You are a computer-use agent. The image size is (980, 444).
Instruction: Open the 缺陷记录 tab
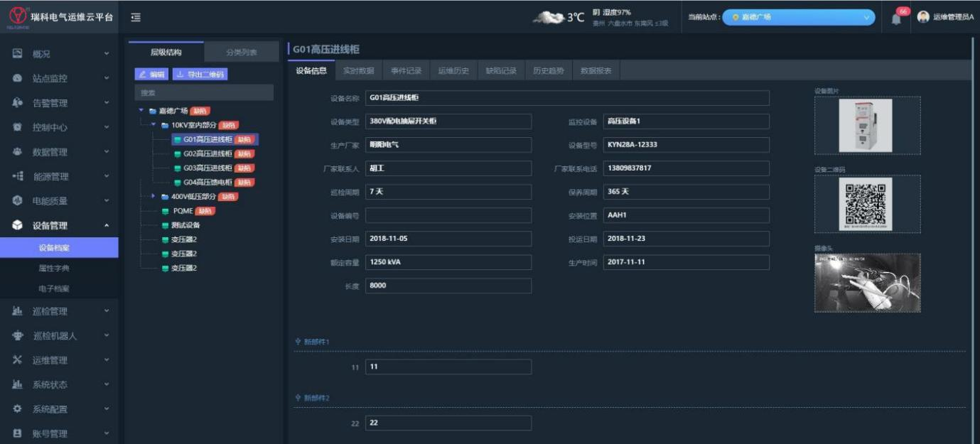coord(501,70)
